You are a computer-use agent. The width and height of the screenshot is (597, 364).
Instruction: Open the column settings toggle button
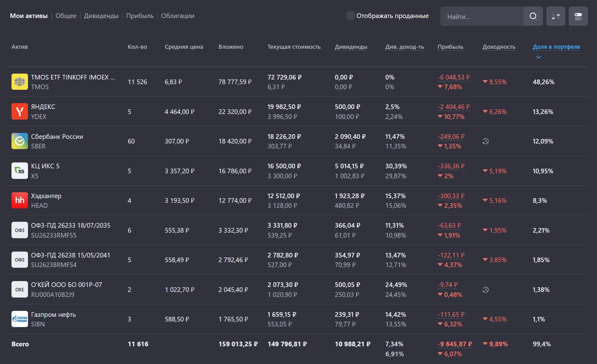pyautogui.click(x=578, y=16)
